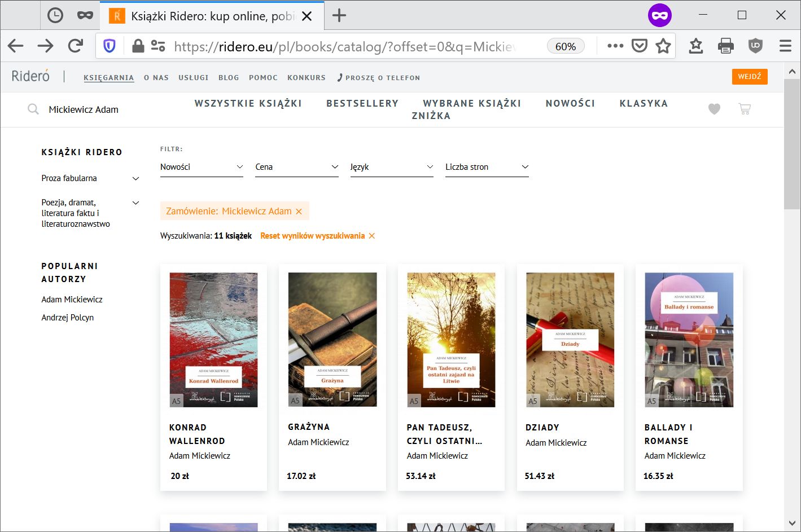This screenshot has height=532, width=801.
Task: Go to the KSIĘGARNIA menu item
Action: [109, 78]
